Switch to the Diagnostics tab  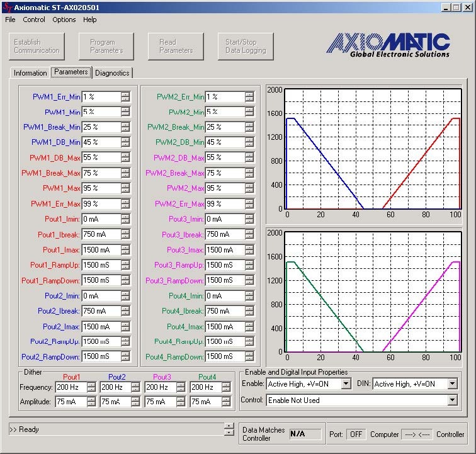point(112,73)
